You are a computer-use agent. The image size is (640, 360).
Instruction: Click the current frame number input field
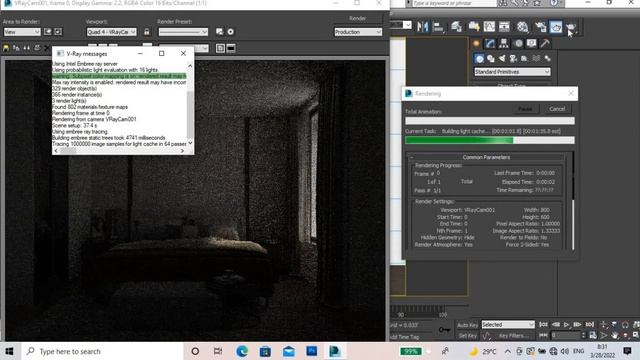tap(565, 336)
